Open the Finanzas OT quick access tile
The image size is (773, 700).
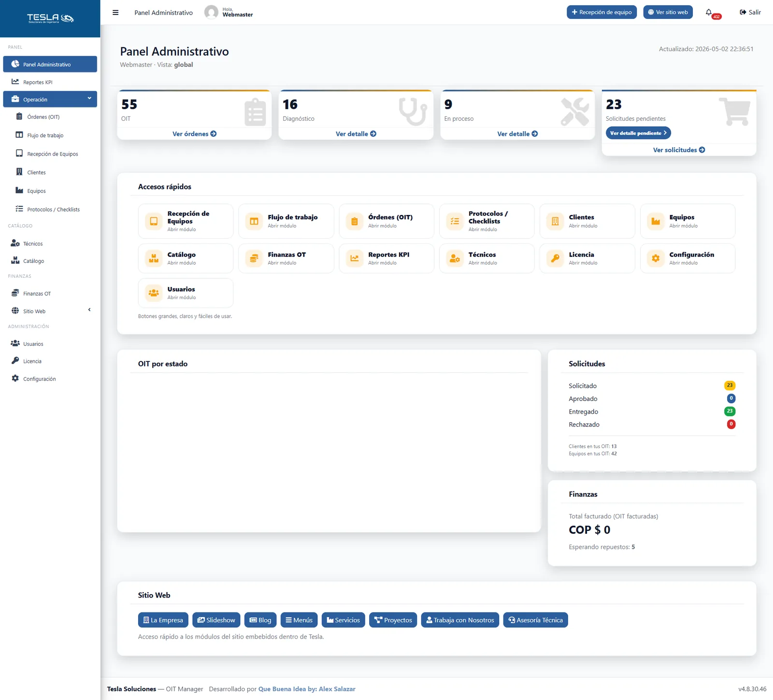(286, 258)
